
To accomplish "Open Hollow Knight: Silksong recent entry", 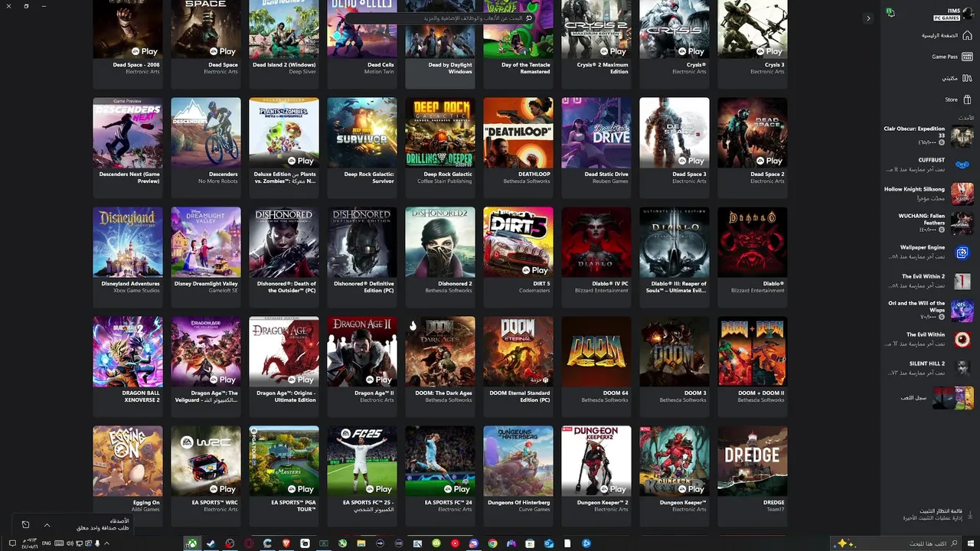I will coord(928,194).
